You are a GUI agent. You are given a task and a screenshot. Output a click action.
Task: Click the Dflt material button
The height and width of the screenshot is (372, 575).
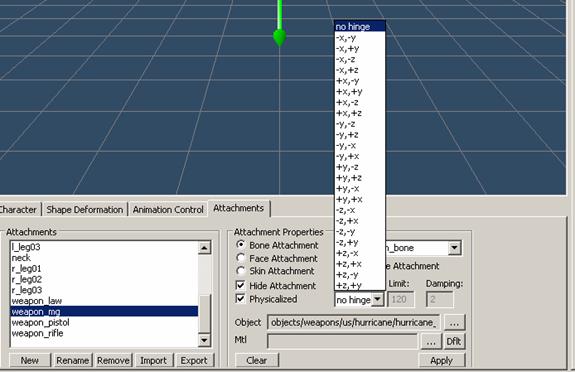tap(454, 342)
